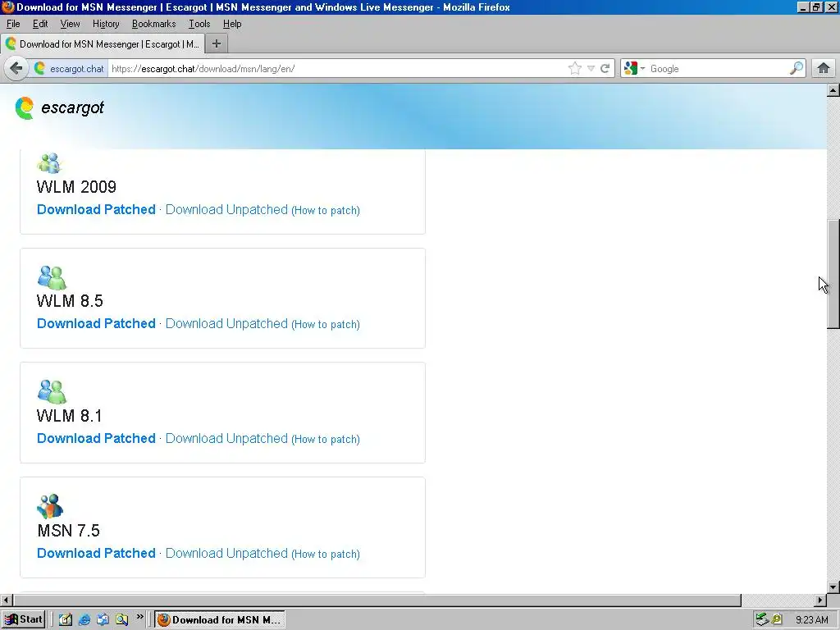Click the Outlook Express Quick Launch icon
This screenshot has width=840, height=630.
click(103, 619)
